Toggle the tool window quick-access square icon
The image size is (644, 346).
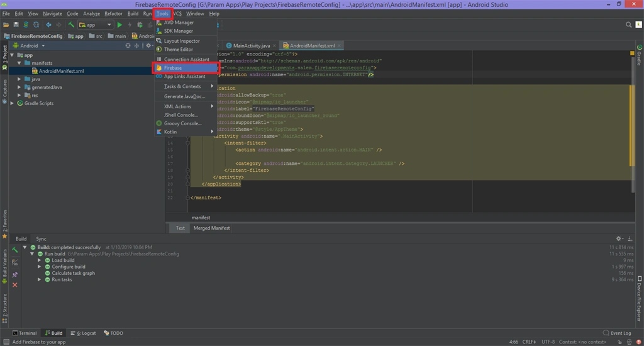6,342
